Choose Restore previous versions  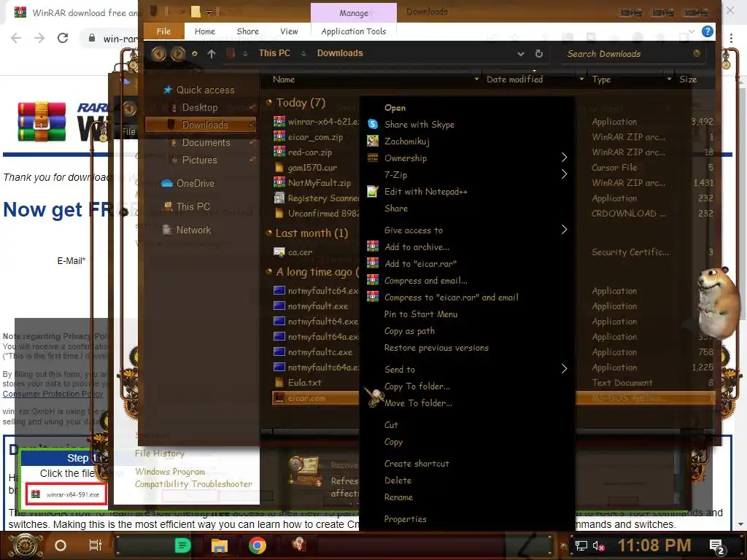pos(436,348)
